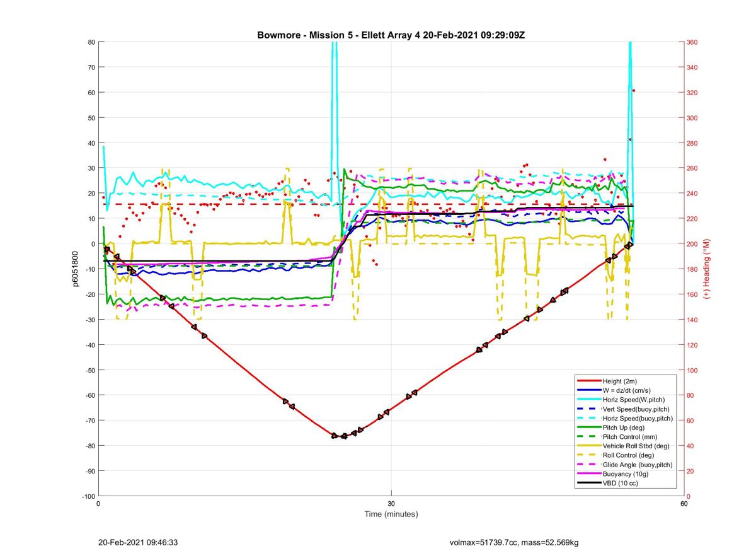Click the dashed magenta sample for Glide Angle
The height and width of the screenshot is (558, 756).
(x=588, y=465)
